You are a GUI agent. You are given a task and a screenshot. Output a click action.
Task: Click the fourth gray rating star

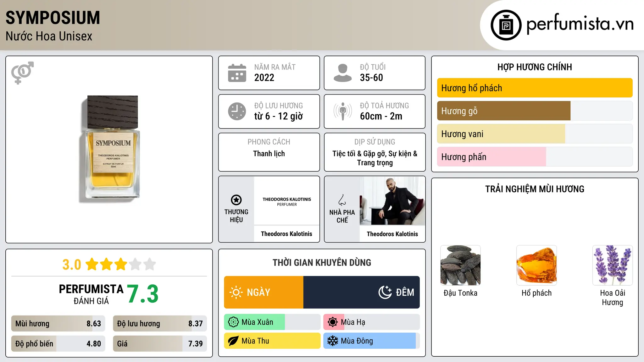[135, 264]
